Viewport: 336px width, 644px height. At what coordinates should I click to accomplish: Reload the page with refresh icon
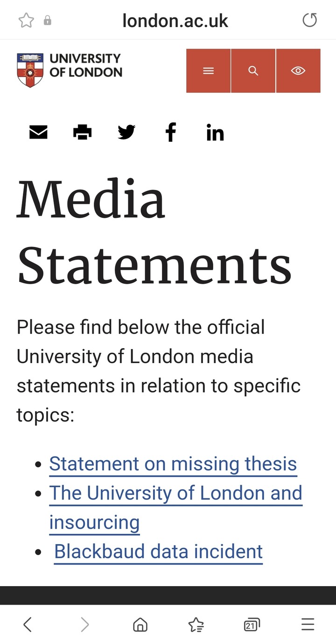[x=309, y=20]
